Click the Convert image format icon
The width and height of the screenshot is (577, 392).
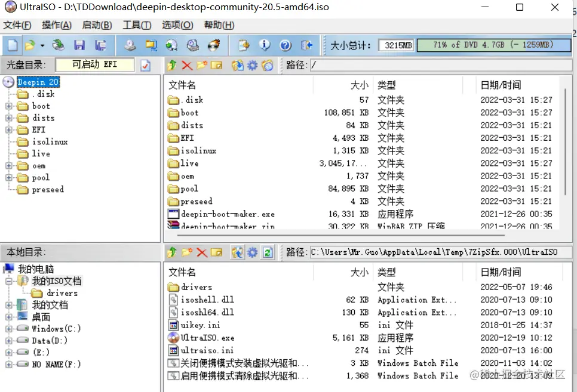[x=151, y=45]
